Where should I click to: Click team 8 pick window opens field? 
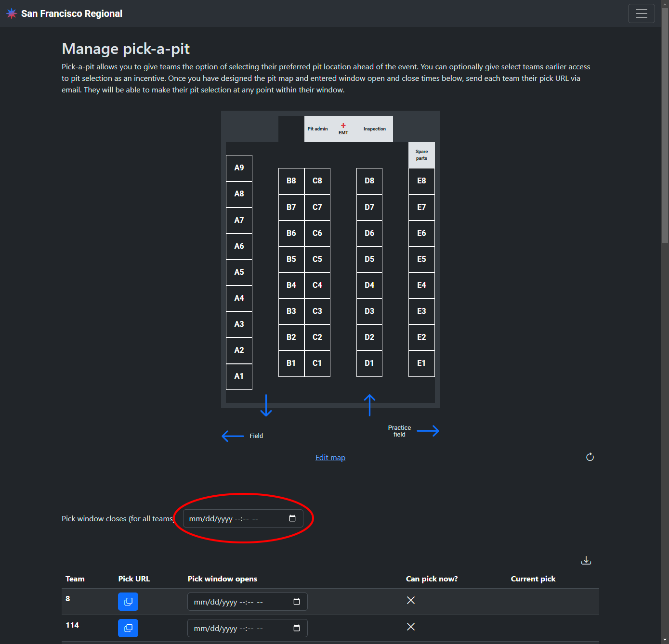tap(236, 602)
